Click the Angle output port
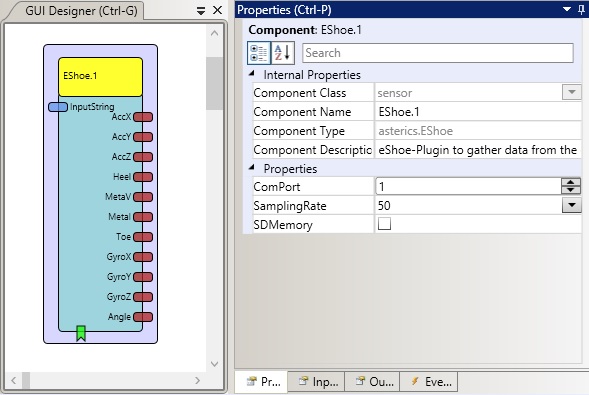The height and width of the screenshot is (395, 589). (x=143, y=317)
